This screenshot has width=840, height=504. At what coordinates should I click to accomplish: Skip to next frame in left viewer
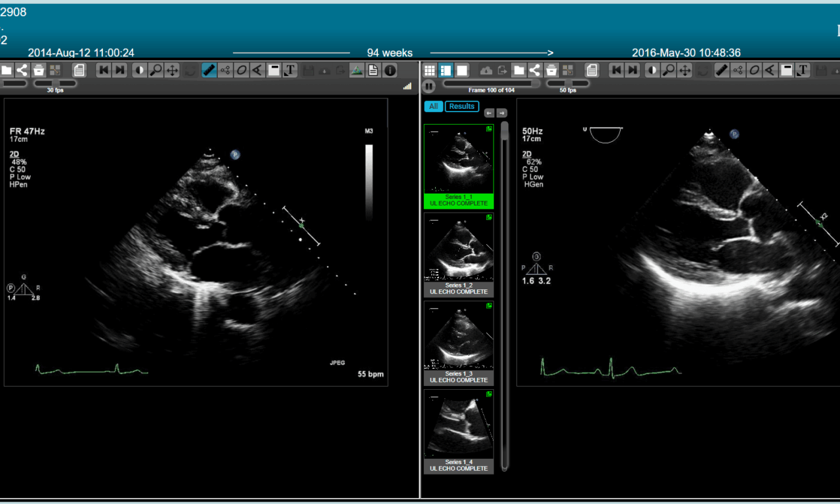120,70
